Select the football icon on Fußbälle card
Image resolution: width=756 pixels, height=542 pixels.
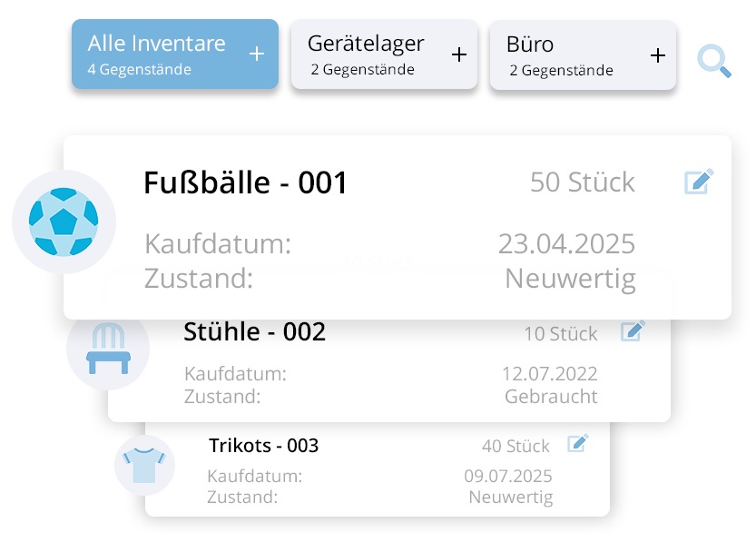point(63,221)
